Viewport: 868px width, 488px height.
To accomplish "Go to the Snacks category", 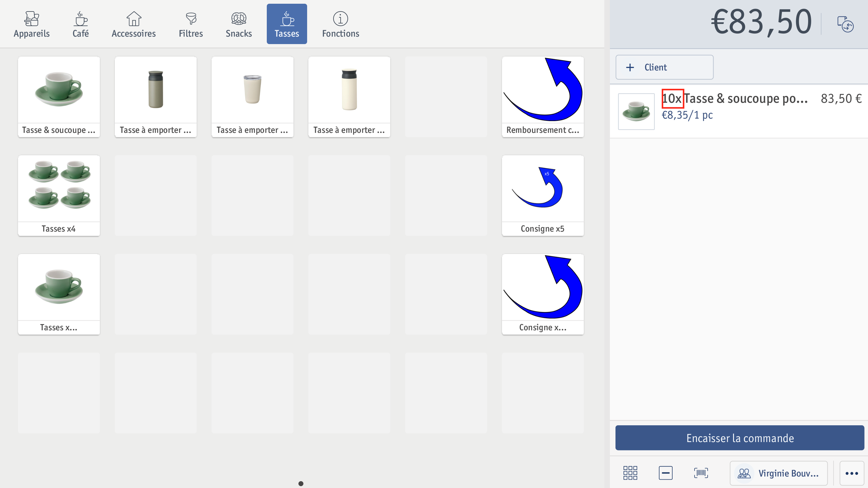I will click(x=239, y=24).
